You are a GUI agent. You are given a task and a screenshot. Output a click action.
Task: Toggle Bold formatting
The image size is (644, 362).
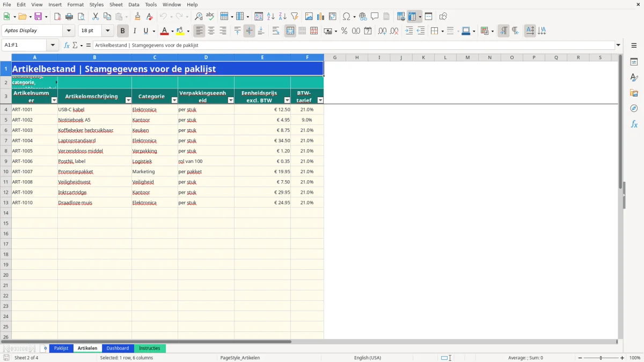123,31
